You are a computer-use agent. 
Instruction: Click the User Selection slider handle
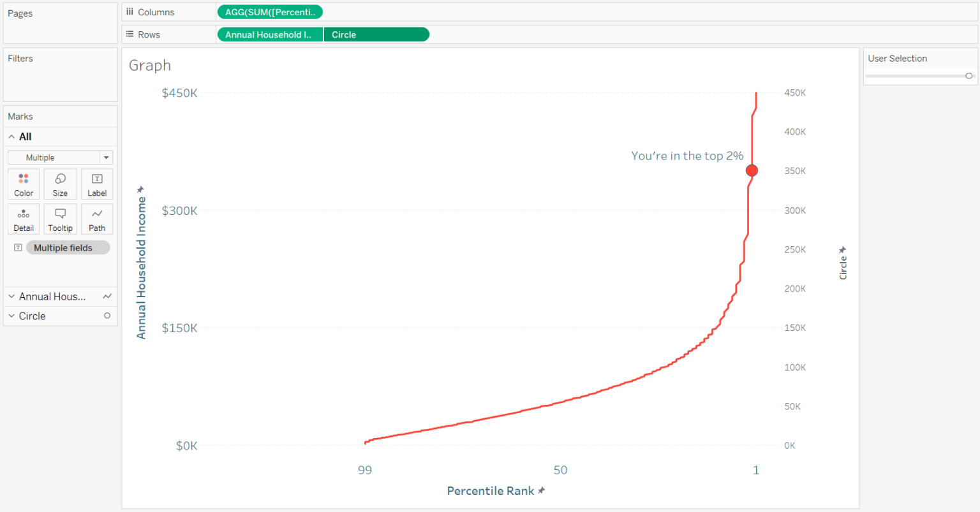[x=969, y=75]
